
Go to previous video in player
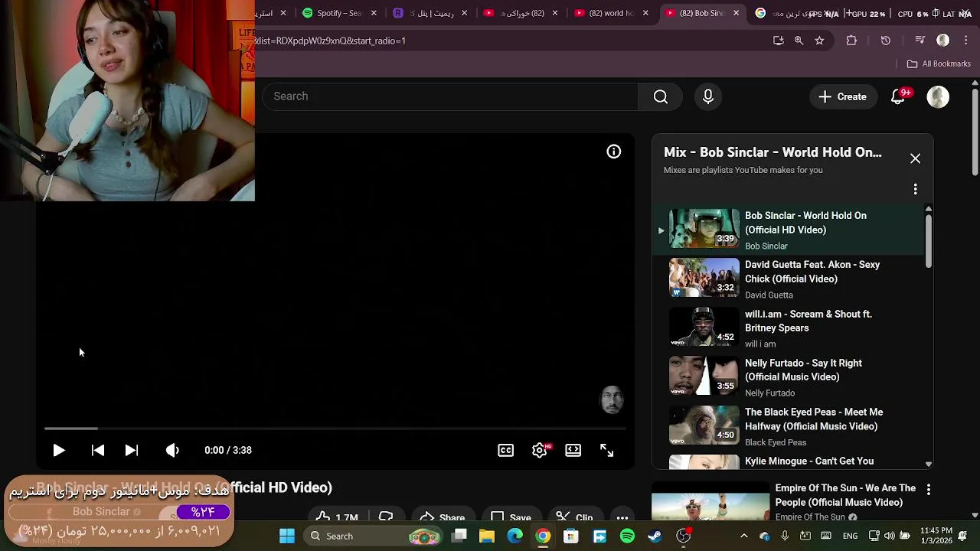click(x=98, y=451)
